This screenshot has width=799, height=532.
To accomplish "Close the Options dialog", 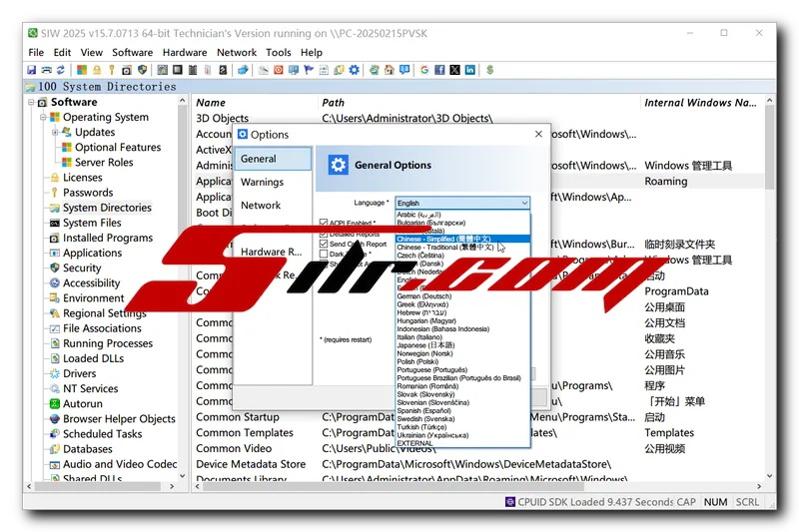I will [x=538, y=134].
